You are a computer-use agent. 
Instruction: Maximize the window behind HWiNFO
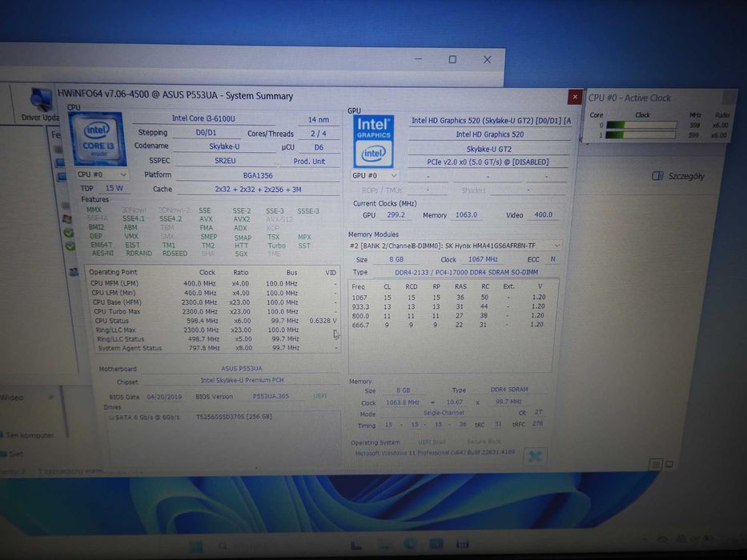tap(452, 59)
